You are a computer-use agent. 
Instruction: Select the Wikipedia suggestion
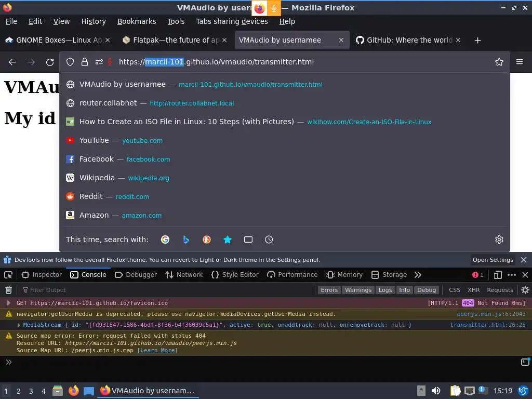(x=285, y=178)
